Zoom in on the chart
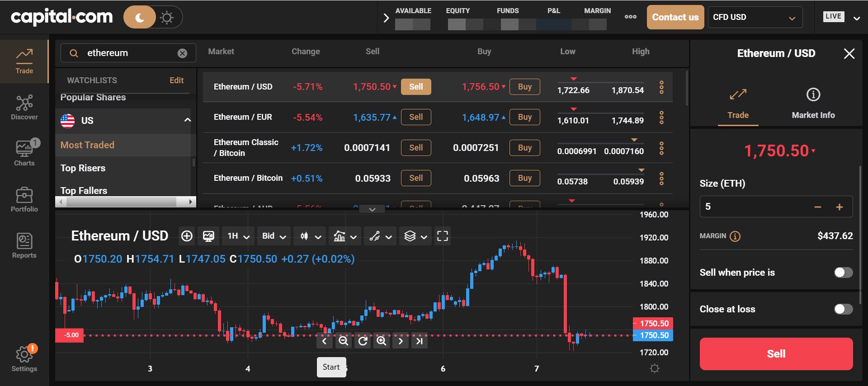The image size is (868, 386). coord(382,341)
